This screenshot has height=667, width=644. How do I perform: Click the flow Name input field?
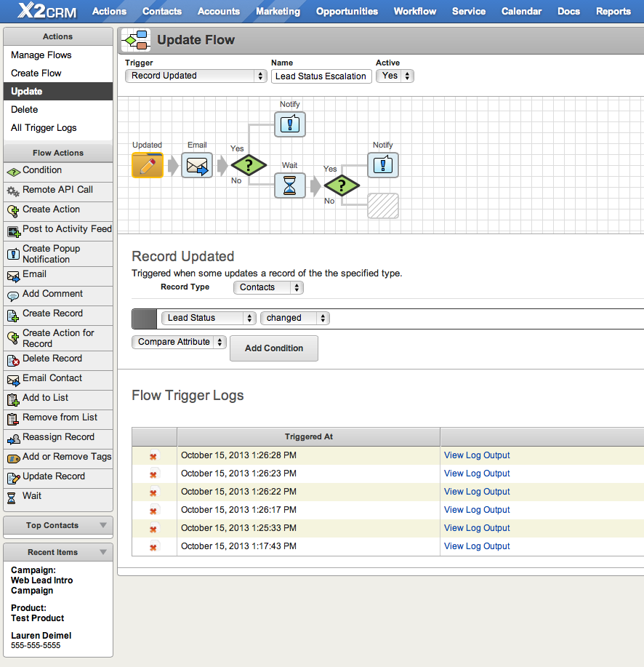pyautogui.click(x=321, y=76)
